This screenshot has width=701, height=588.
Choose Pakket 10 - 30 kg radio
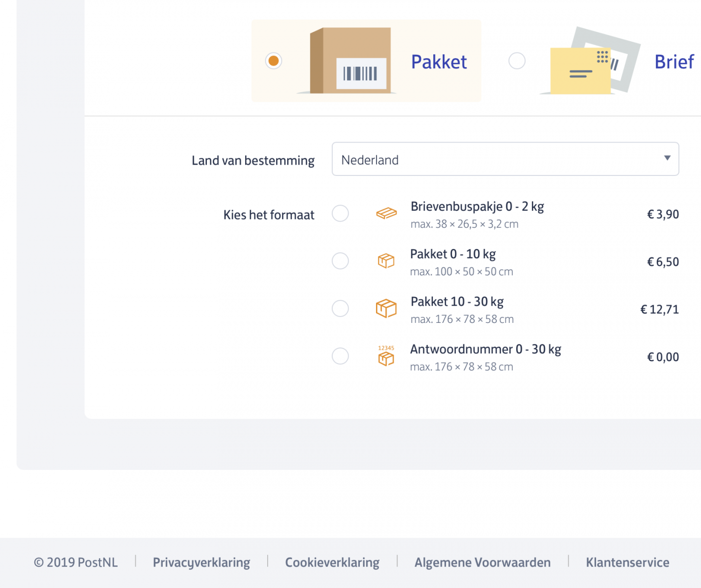[340, 308]
